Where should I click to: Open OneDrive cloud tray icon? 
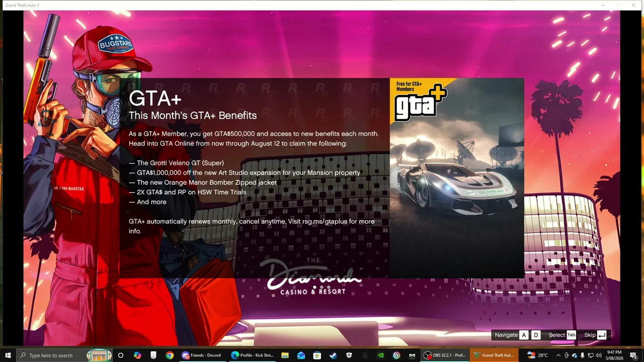pyautogui.click(x=575, y=355)
